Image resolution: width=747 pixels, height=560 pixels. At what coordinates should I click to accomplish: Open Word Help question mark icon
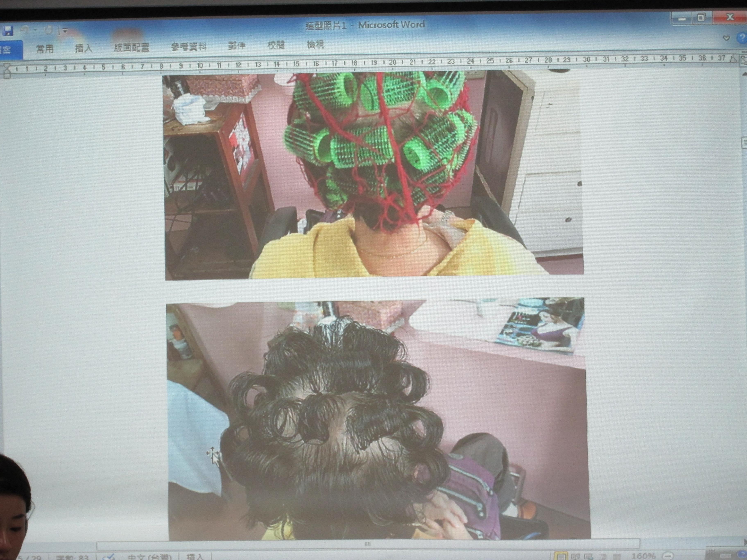742,38
